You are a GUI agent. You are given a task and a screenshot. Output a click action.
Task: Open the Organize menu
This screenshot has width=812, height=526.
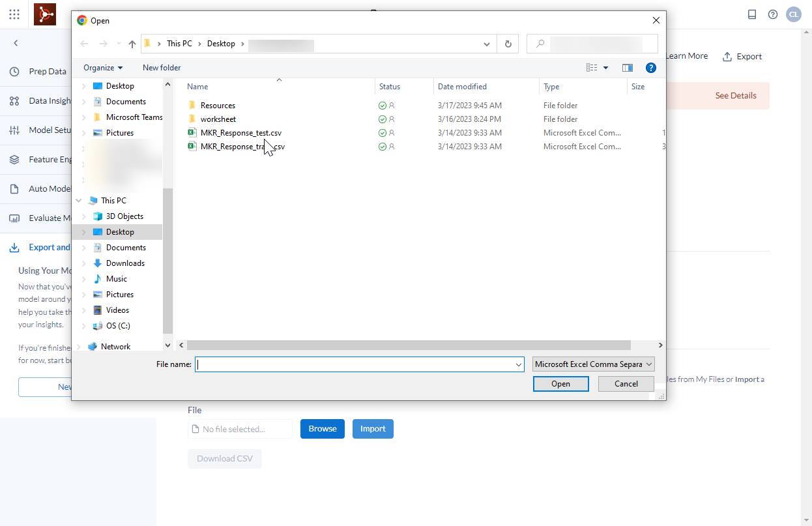pos(102,67)
